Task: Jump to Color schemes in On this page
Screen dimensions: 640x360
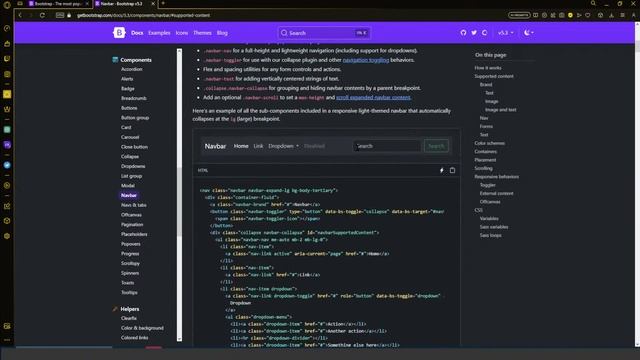Action: [x=489, y=143]
